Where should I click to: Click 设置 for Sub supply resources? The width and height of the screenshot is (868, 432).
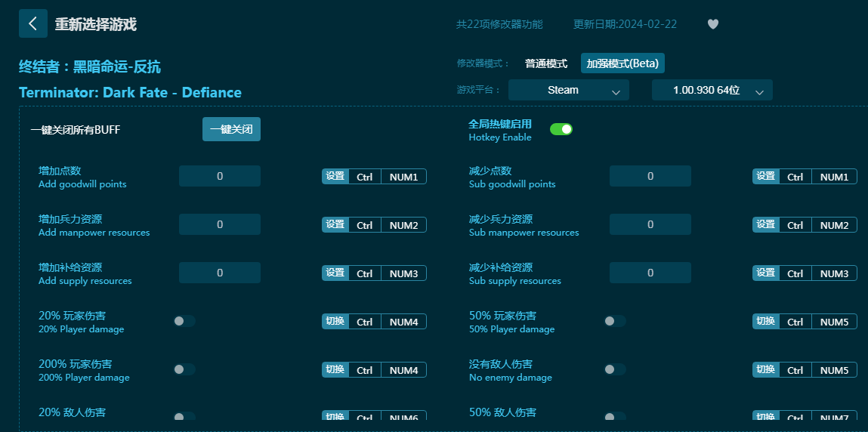coord(766,273)
